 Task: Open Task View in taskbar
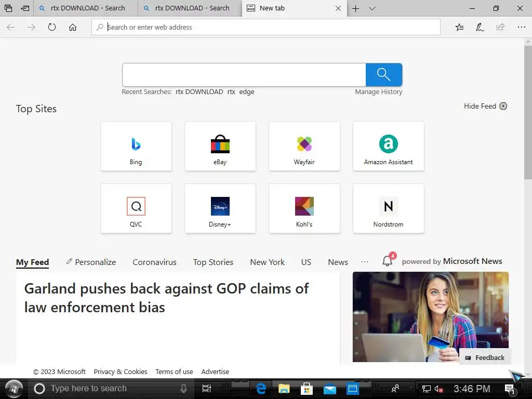click(x=206, y=389)
